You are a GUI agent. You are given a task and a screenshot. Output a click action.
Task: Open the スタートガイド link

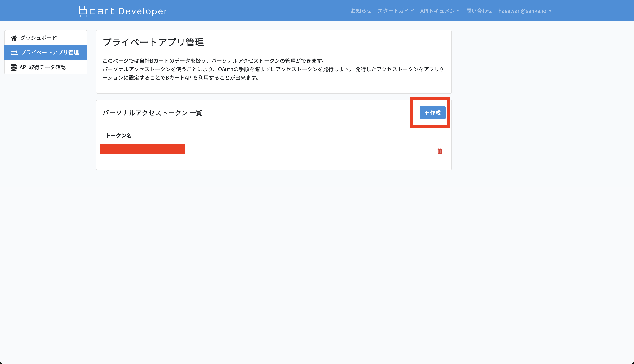coord(396,11)
